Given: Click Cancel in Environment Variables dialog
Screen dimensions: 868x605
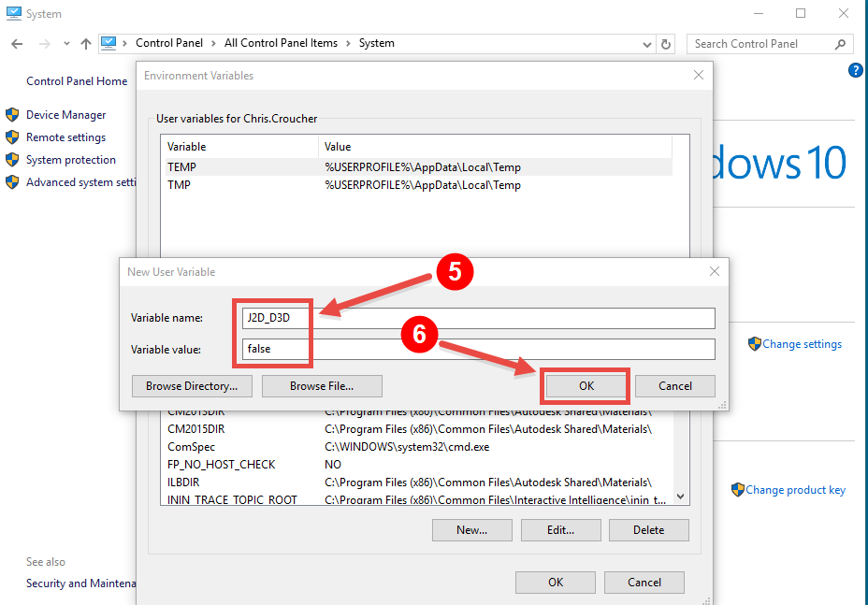Looking at the screenshot, I should click(x=644, y=583).
